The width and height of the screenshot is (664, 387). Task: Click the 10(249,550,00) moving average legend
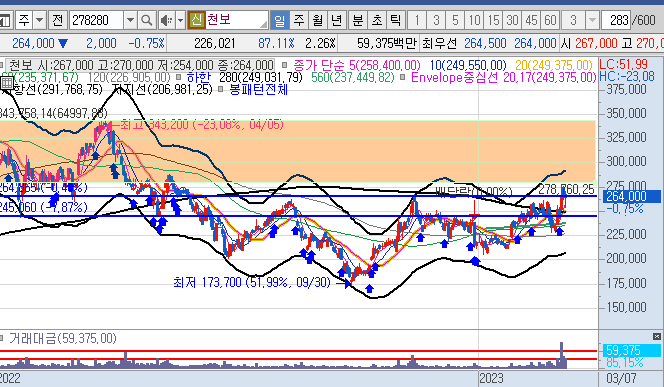[468, 65]
